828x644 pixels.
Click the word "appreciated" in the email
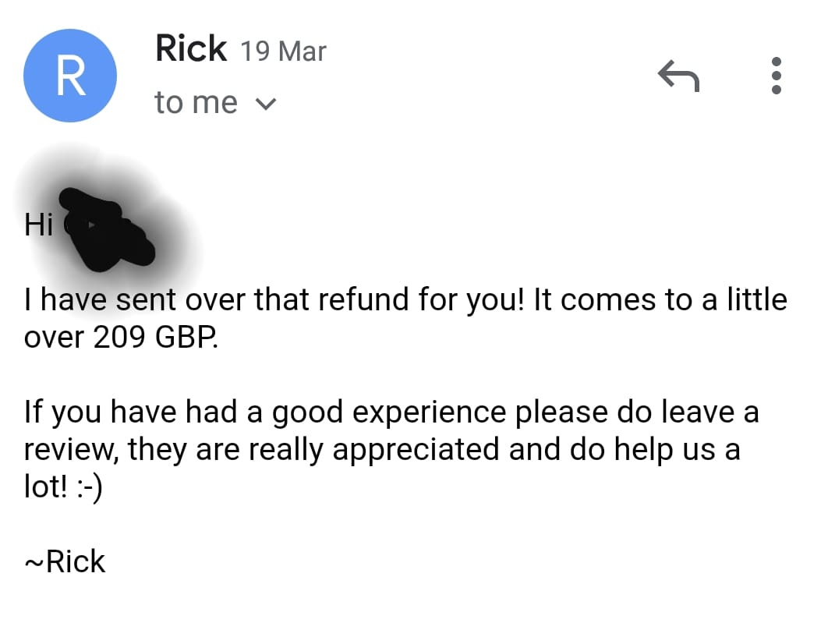pos(416,451)
